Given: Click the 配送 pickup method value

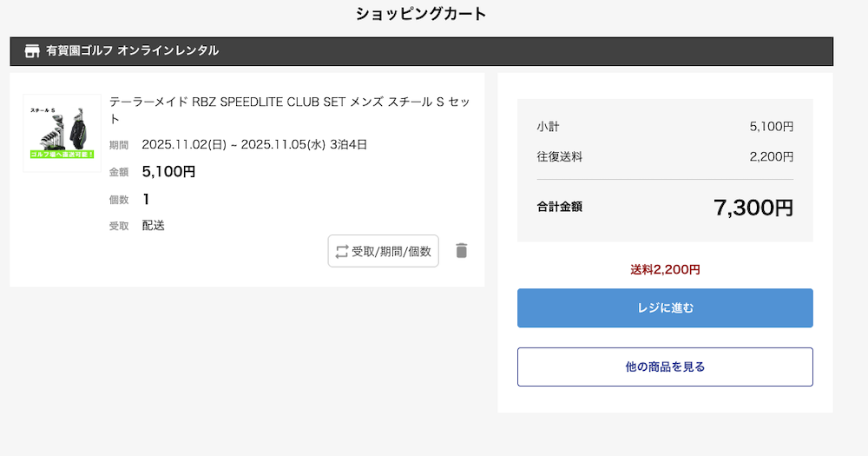Looking at the screenshot, I should point(154,226).
